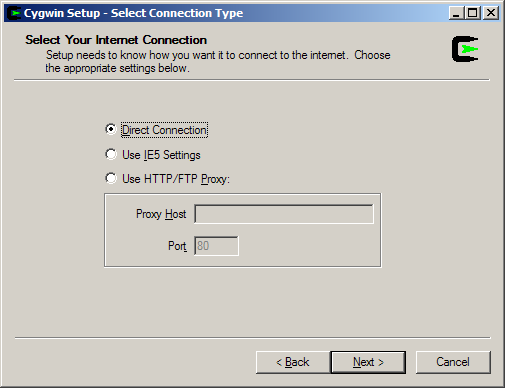Click the Cygwin icon in the title bar
This screenshot has height=388, width=505.
click(x=14, y=13)
